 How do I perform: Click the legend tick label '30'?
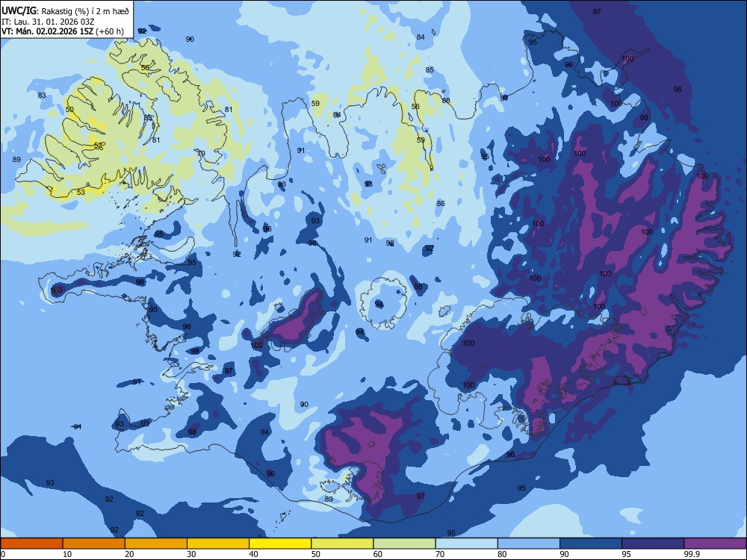191,554
